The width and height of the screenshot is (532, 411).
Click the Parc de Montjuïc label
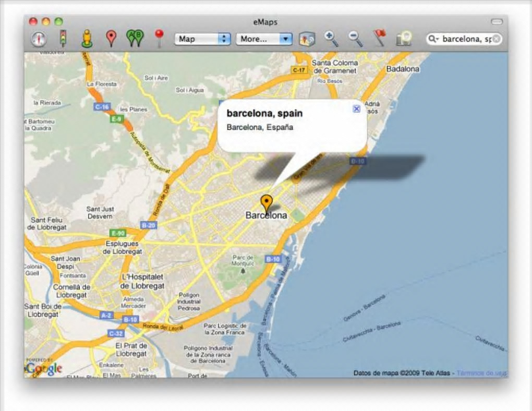pyautogui.click(x=243, y=260)
